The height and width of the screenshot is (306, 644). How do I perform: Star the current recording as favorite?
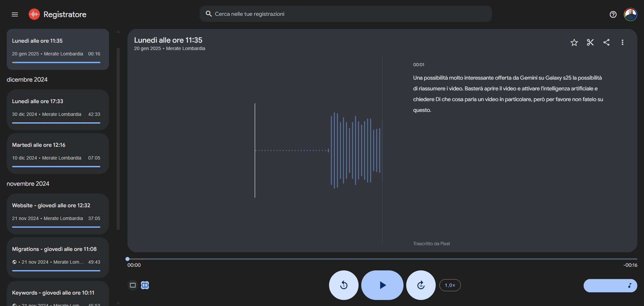[x=574, y=43]
